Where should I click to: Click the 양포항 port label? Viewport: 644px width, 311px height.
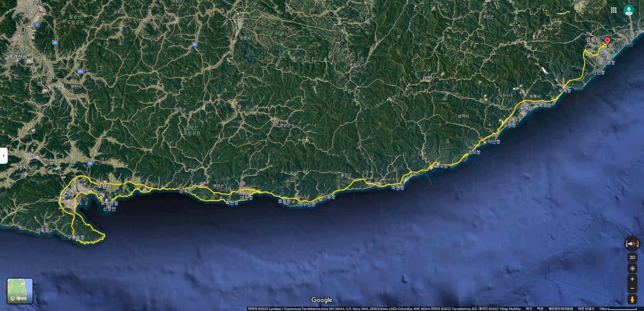click(43, 230)
